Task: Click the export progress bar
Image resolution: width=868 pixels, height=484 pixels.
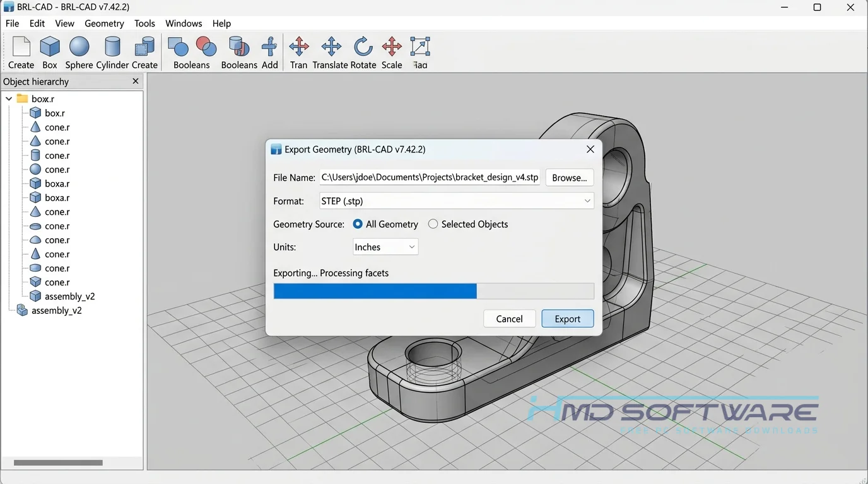Action: [434, 291]
